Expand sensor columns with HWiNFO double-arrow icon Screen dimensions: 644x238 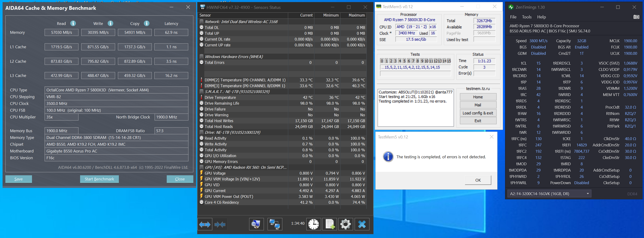pyautogui.click(x=205, y=224)
